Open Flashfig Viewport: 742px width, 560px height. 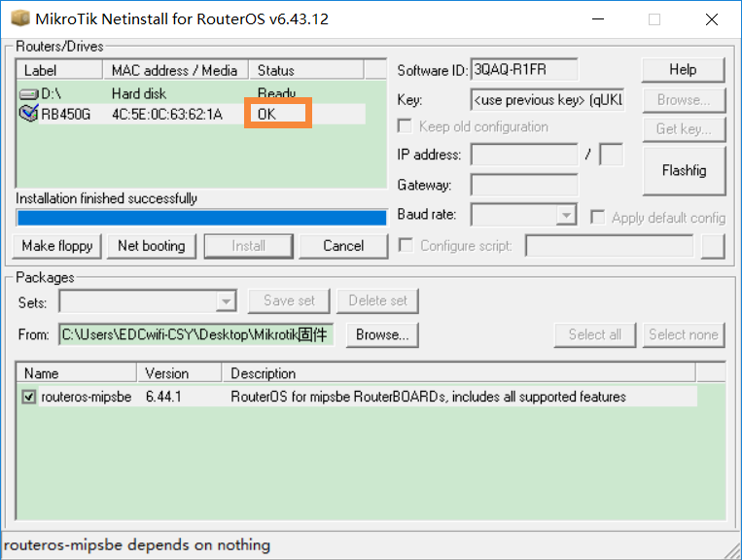click(x=684, y=170)
